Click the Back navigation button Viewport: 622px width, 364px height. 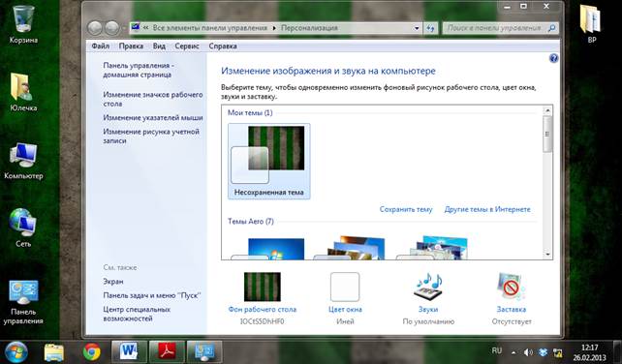95,28
